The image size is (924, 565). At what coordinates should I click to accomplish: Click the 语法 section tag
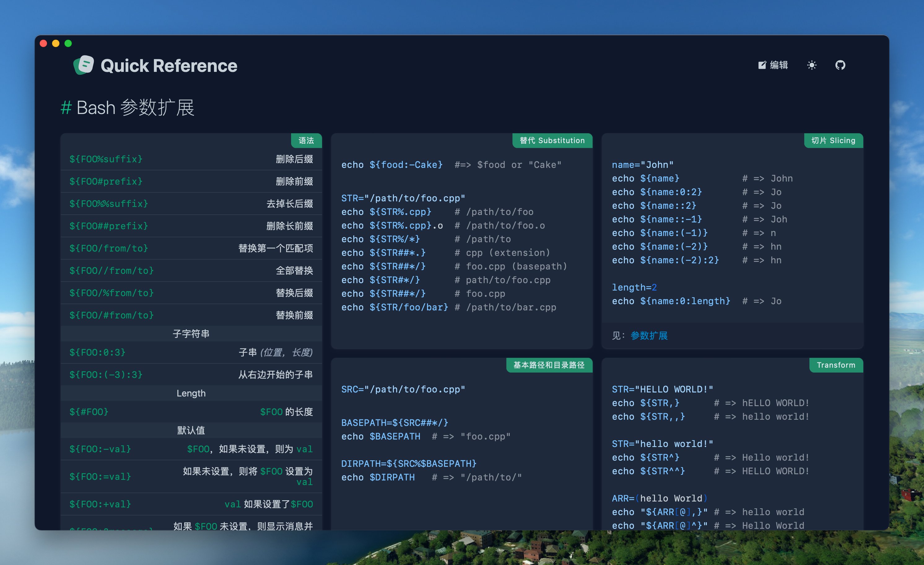pos(306,141)
